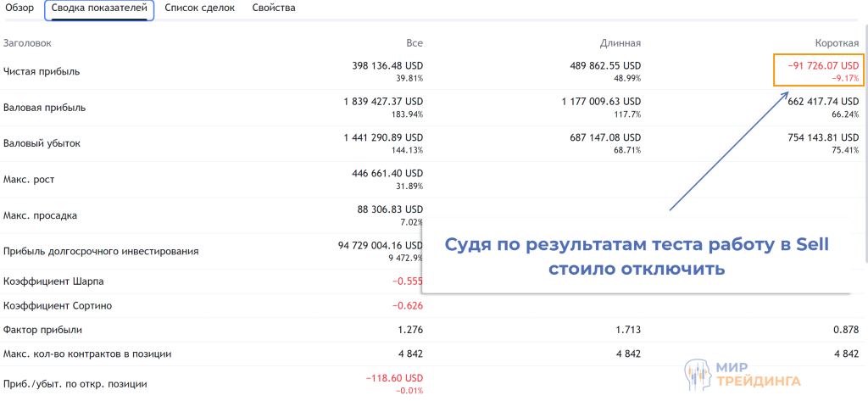
Task: Click profit factor value 1.276
Action: pos(412,330)
